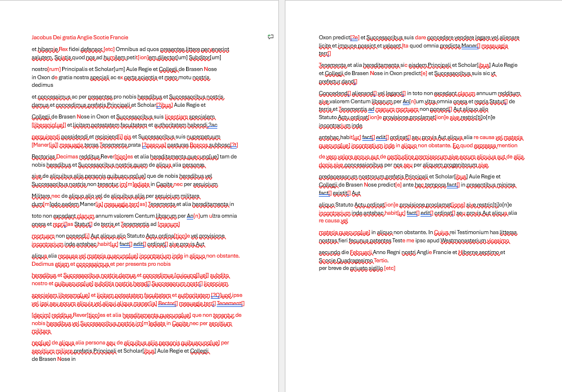Click the red word "neq[ue]" starting a paragraph
This screenshot has height=392, width=562.
click(x=41, y=343)
